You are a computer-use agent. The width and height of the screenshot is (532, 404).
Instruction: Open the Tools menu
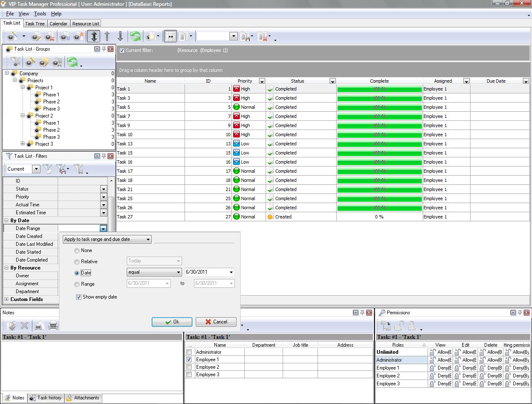pos(40,14)
